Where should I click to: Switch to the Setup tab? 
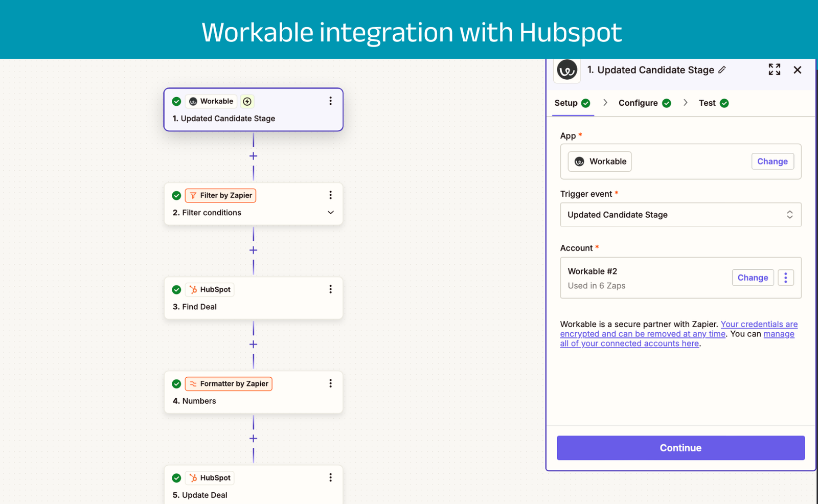(572, 103)
